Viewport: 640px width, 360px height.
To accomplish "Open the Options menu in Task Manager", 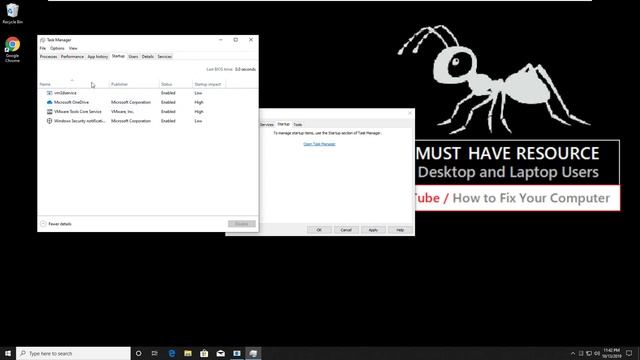I will tap(57, 48).
